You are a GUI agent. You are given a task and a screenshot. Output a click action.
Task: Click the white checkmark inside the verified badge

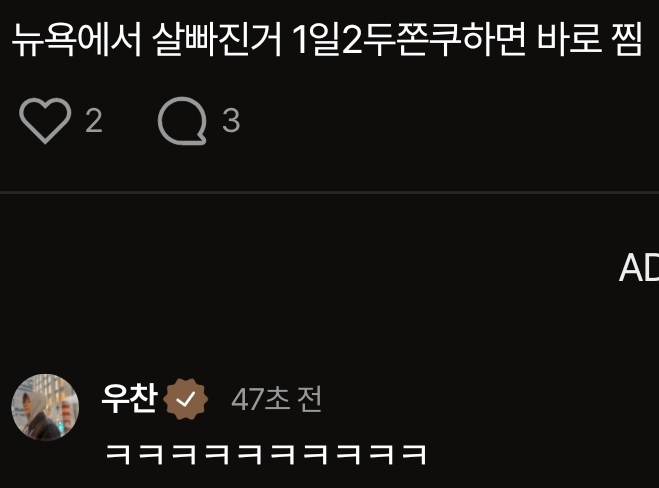point(185,399)
